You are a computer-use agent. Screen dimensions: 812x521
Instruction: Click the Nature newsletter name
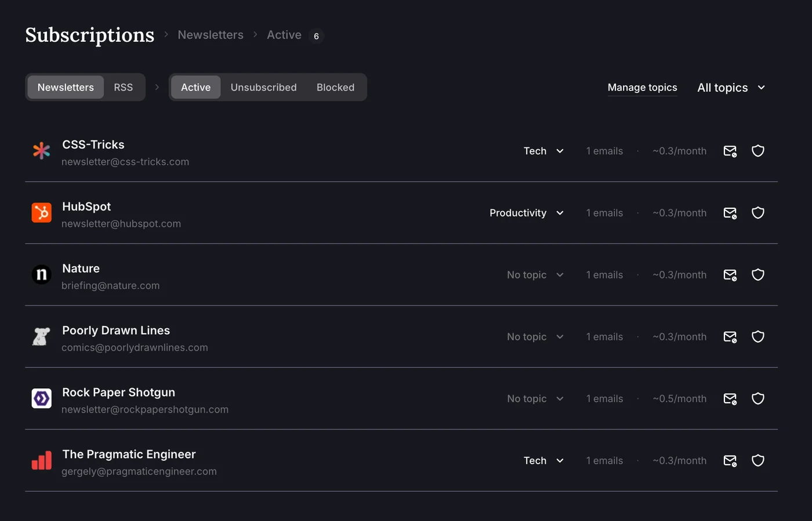(81, 269)
